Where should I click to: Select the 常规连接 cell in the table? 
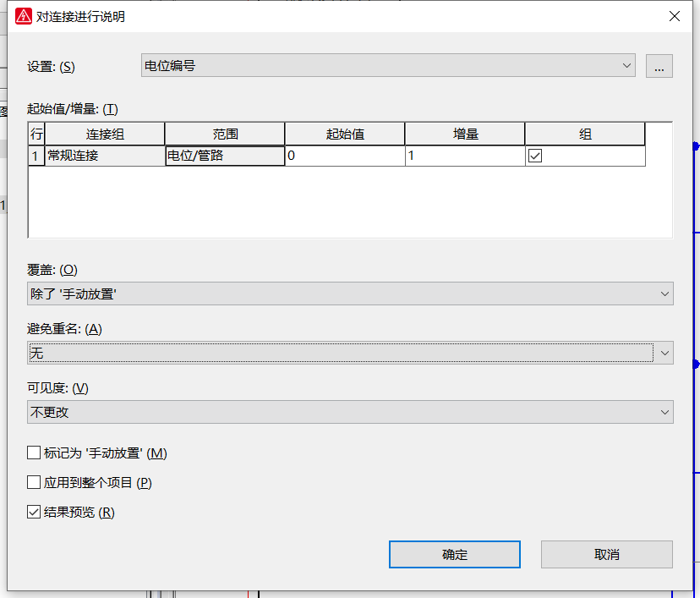[105, 156]
